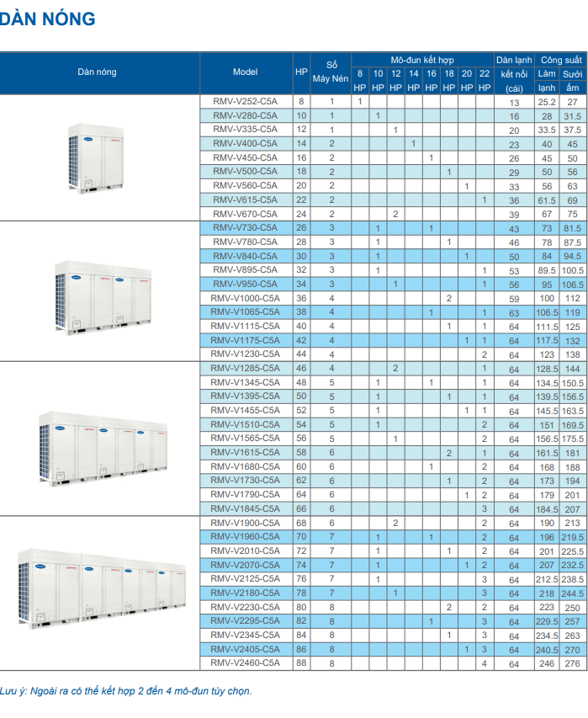Select model RMV-V2295-C5A
This screenshot has height=718, width=588.
coord(246,621)
